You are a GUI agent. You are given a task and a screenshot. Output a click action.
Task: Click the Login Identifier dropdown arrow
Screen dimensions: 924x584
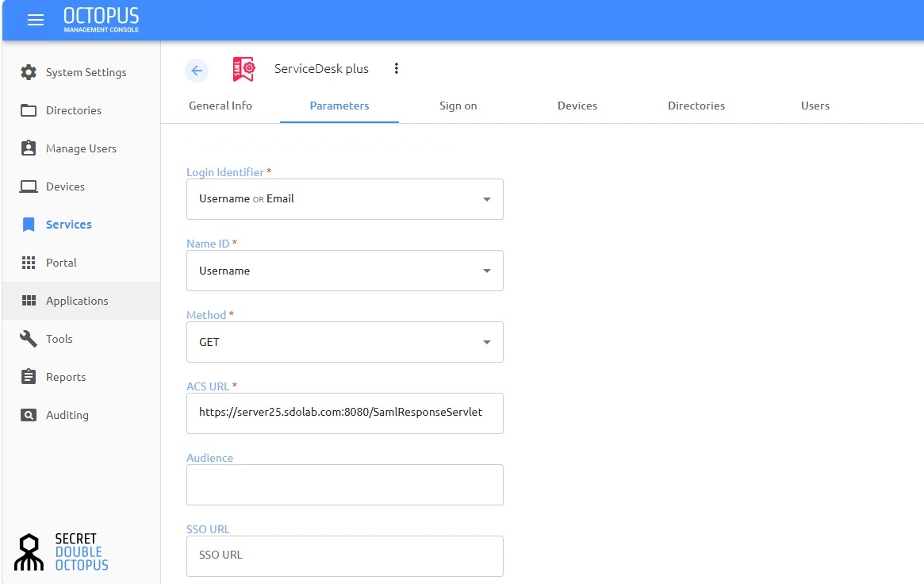click(487, 199)
